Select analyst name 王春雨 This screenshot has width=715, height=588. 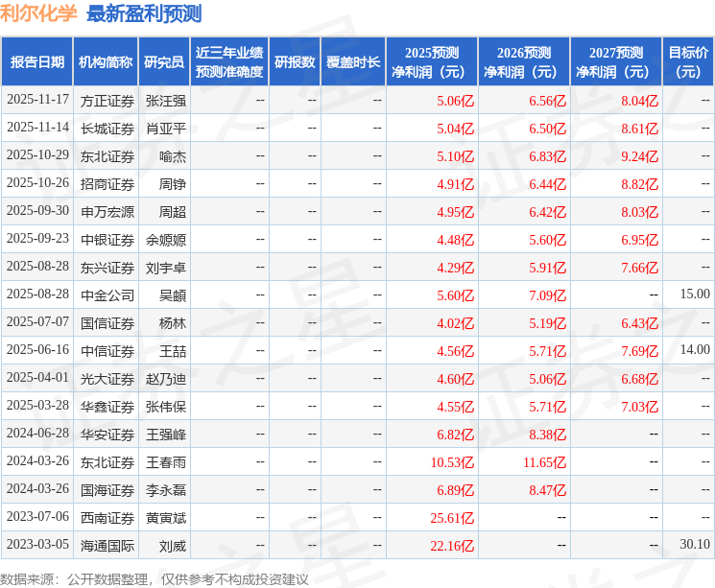tap(166, 462)
